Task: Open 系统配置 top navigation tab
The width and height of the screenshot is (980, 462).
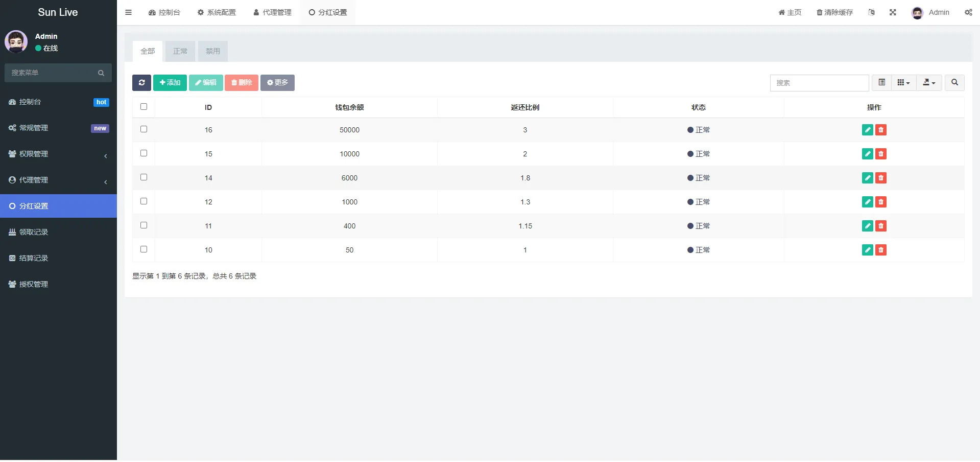Action: [217, 12]
